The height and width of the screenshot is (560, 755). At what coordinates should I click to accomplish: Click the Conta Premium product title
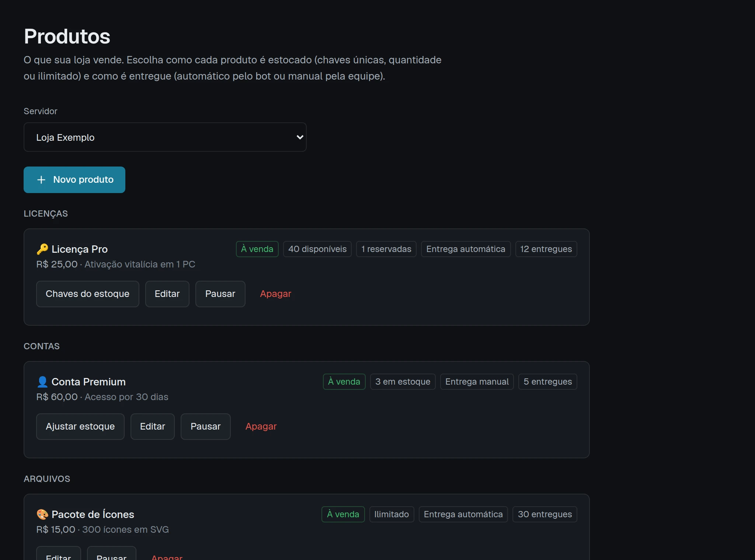88,382
